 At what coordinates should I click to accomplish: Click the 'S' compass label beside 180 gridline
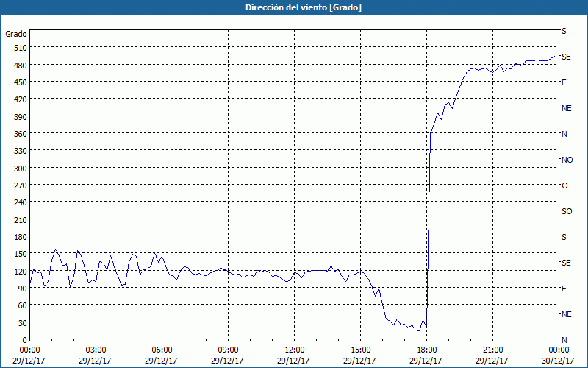564,237
